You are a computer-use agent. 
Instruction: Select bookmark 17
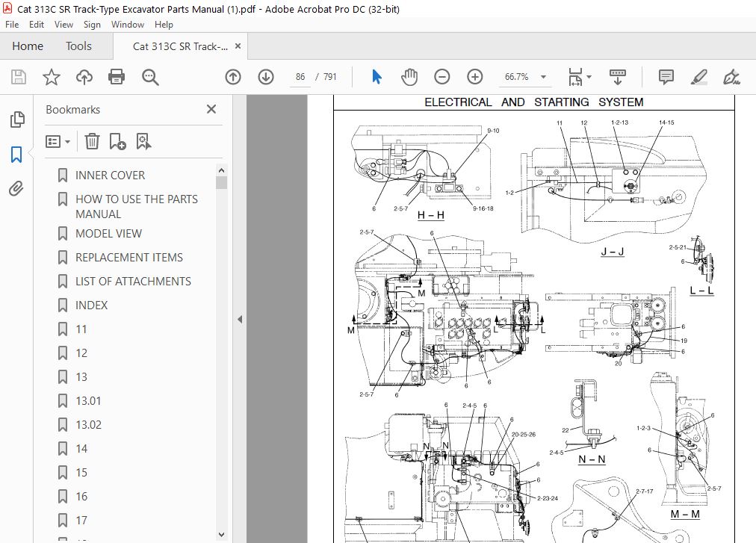point(81,521)
